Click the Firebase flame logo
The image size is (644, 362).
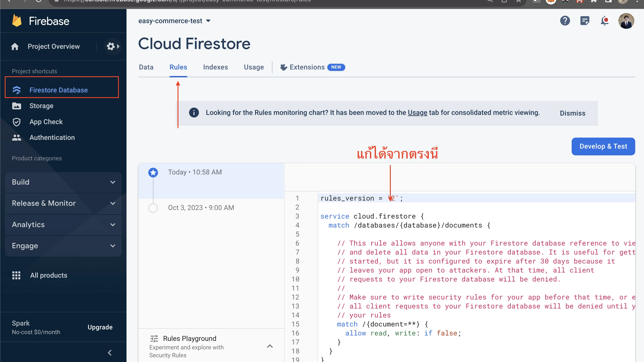17,21
